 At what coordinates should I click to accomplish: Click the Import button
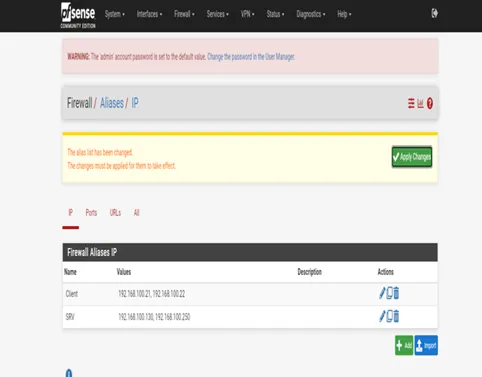(426, 345)
